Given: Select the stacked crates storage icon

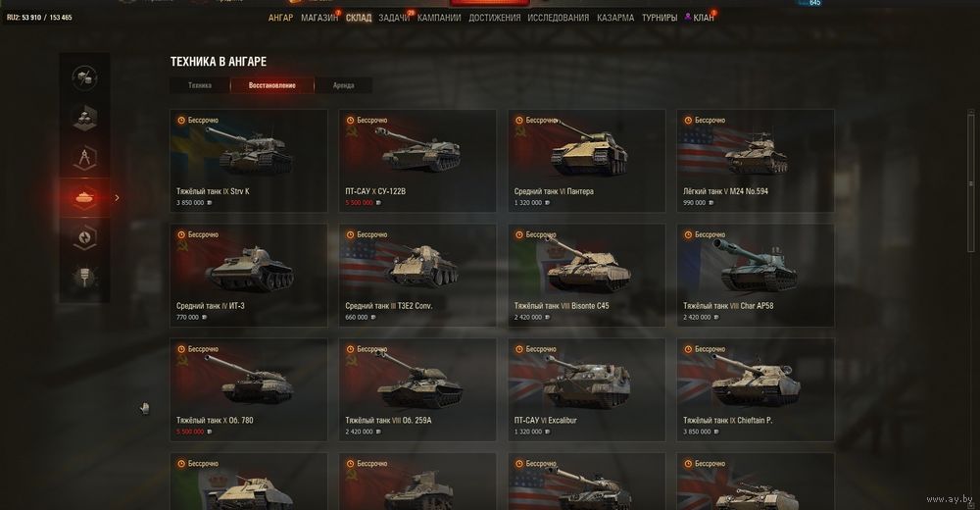Looking at the screenshot, I should click(84, 118).
